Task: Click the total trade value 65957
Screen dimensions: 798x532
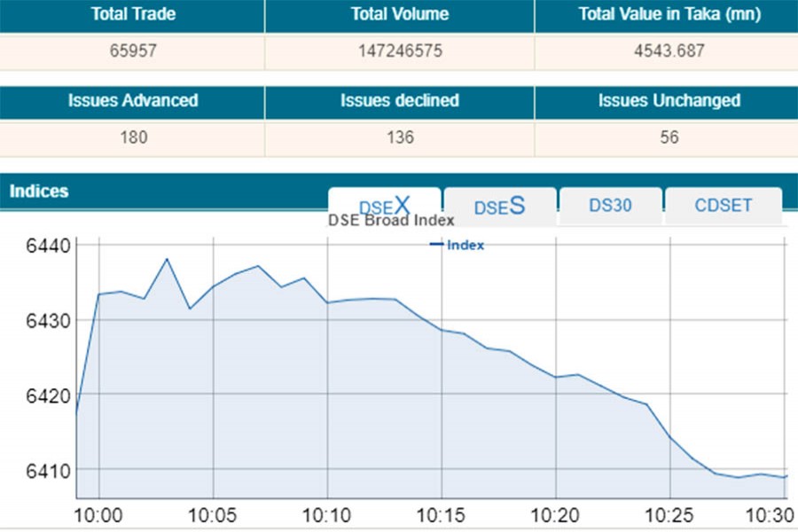Action: click(132, 51)
